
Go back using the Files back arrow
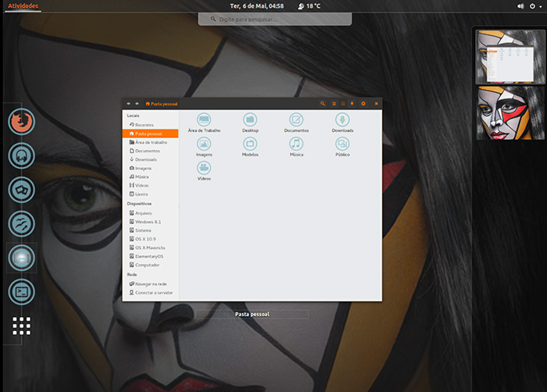click(128, 104)
